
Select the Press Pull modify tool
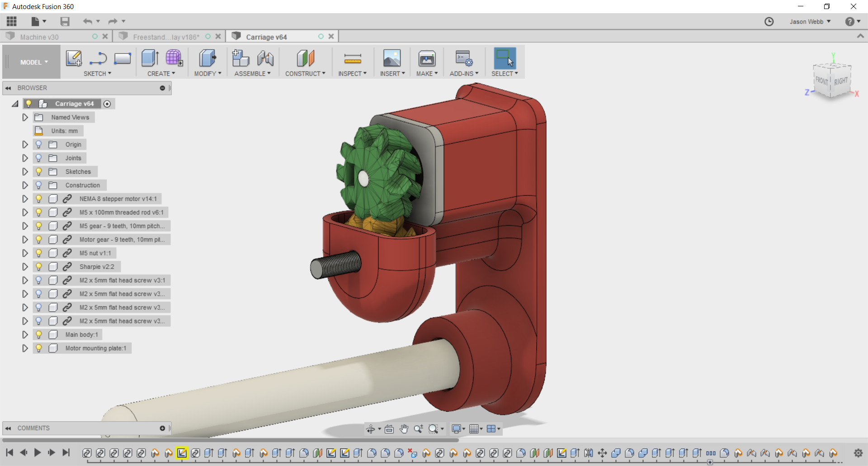pyautogui.click(x=208, y=58)
